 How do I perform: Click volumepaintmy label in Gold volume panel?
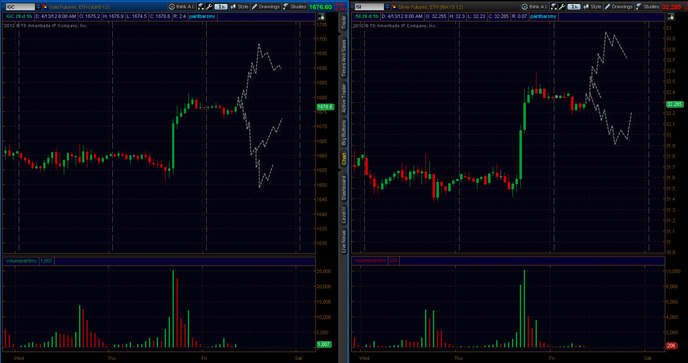pos(21,261)
